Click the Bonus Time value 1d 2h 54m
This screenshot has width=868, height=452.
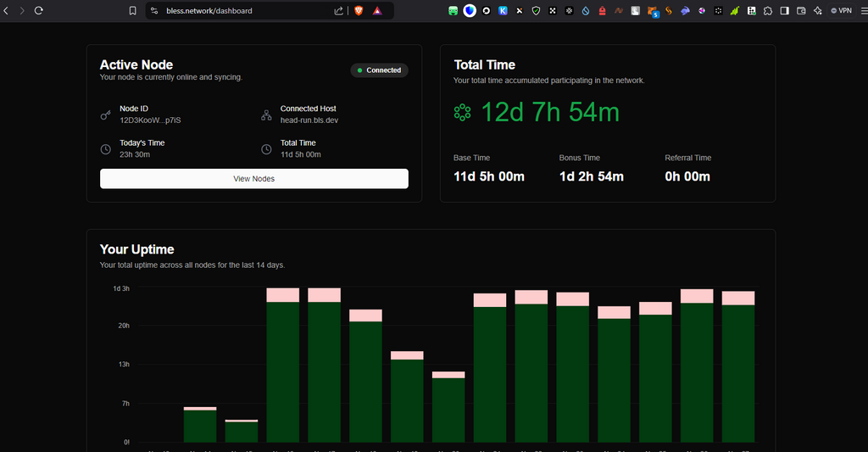click(591, 176)
